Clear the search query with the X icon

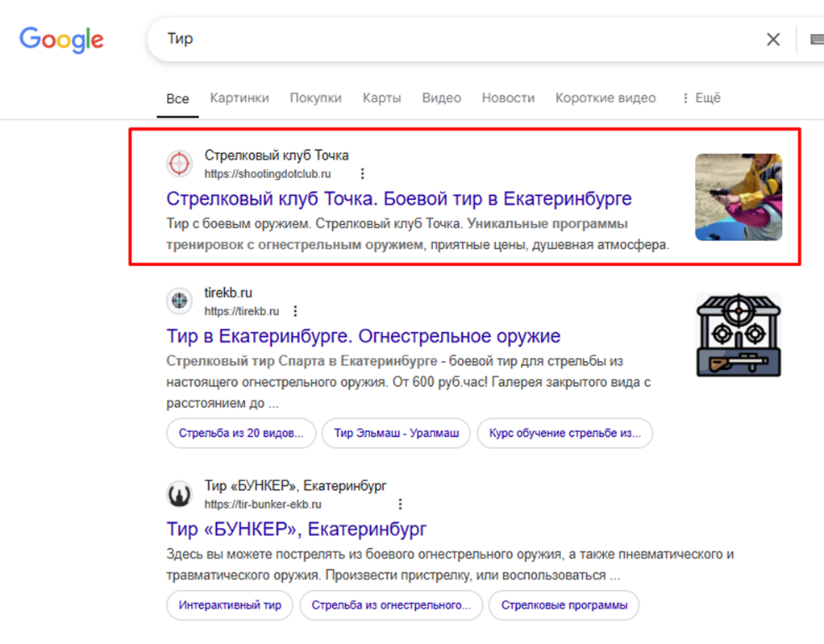(x=773, y=39)
